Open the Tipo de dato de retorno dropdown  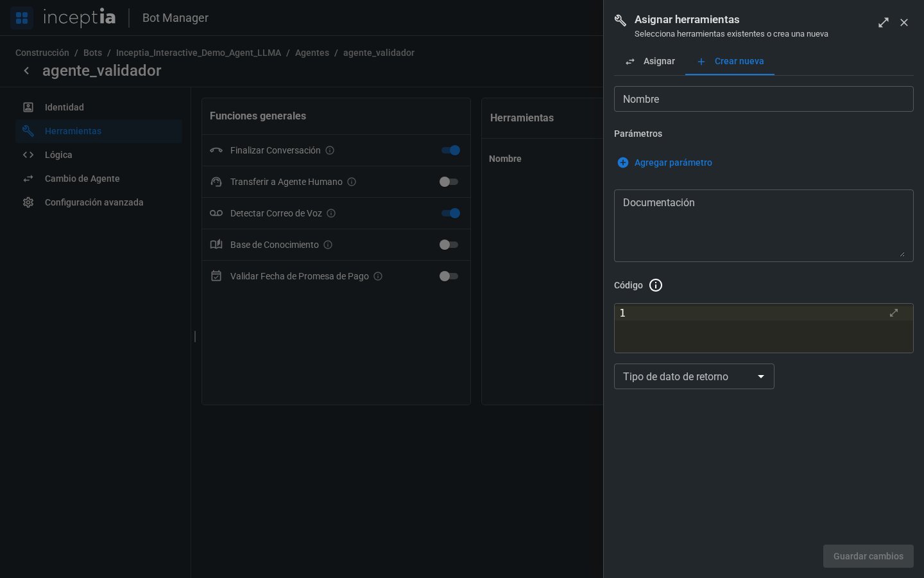[x=694, y=376]
